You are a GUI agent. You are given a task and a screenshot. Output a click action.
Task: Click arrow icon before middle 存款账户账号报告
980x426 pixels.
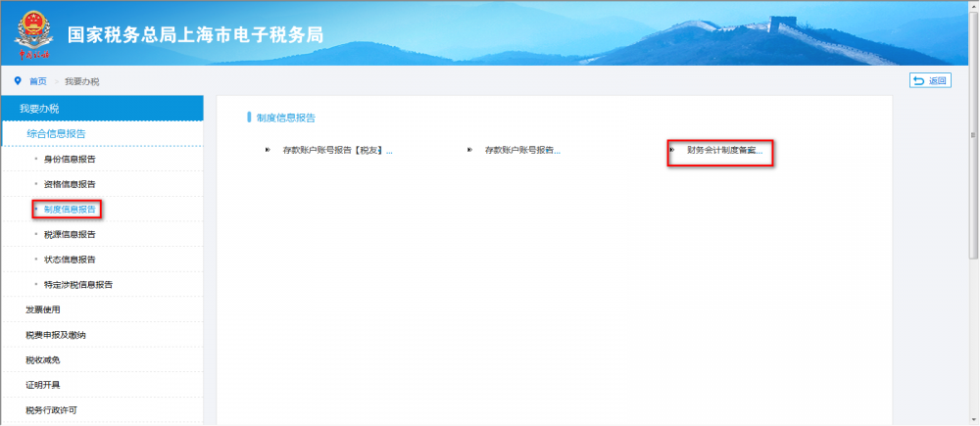pyautogui.click(x=470, y=150)
